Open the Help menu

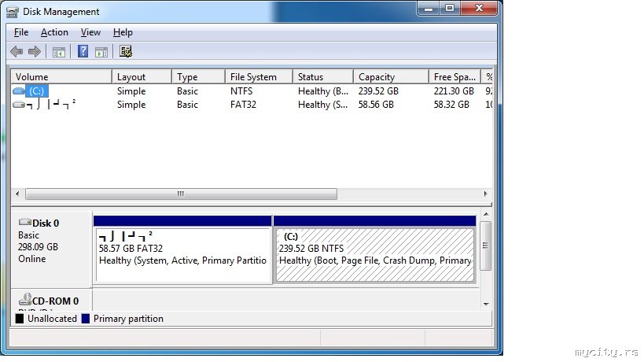pos(123,32)
